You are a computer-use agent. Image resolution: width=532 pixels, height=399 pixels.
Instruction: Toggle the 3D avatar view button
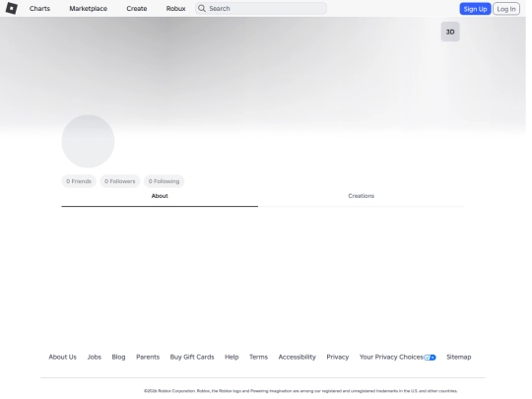point(450,32)
